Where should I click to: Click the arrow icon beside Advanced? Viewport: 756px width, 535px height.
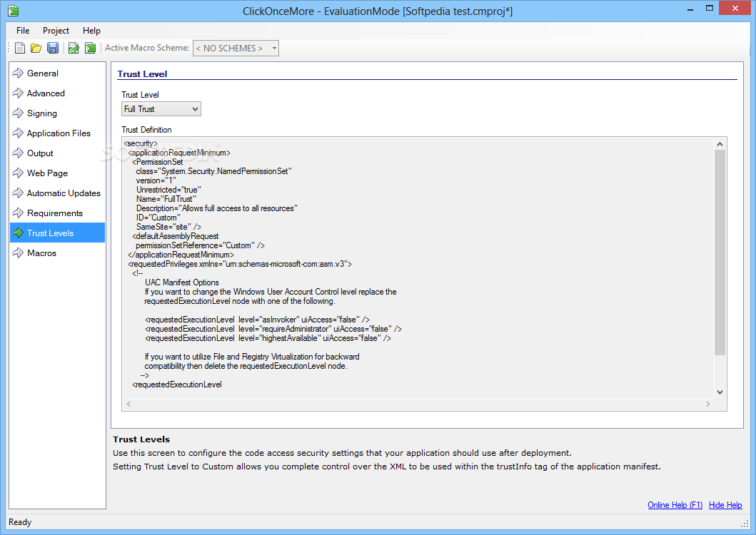(18, 93)
